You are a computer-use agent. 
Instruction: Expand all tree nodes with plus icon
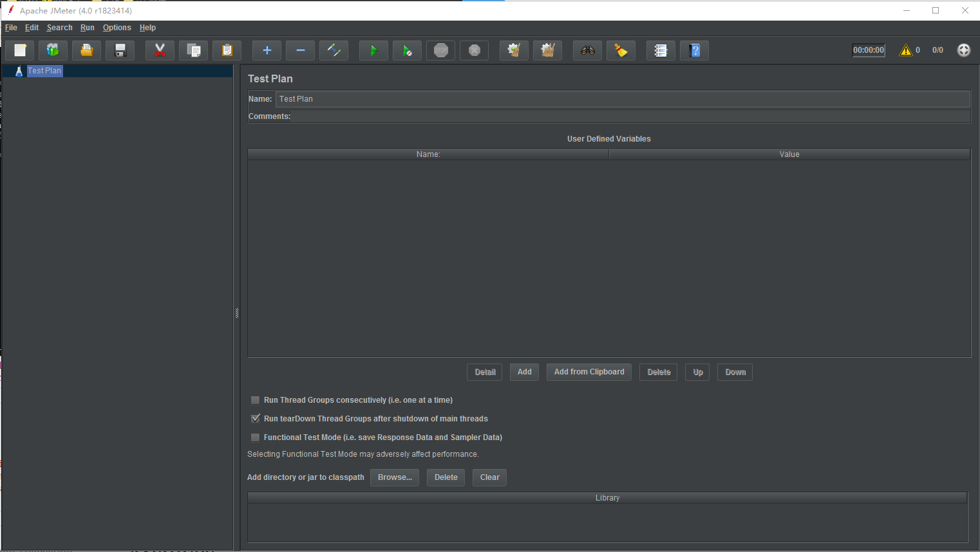[x=267, y=50]
